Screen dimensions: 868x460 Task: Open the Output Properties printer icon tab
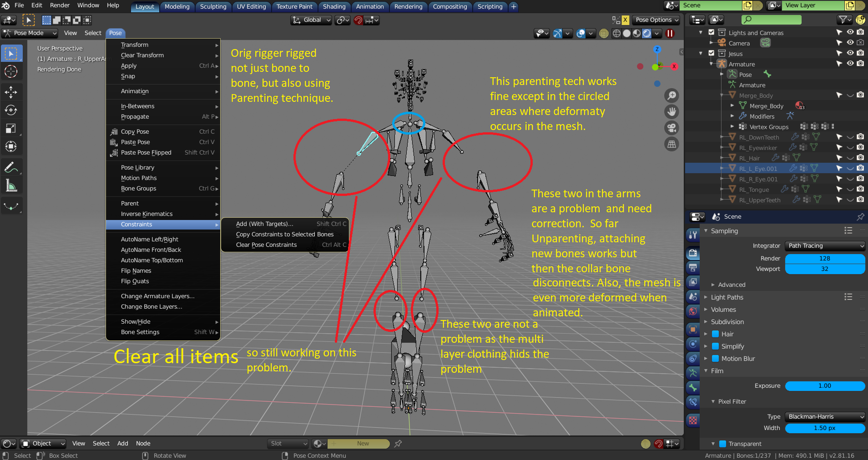(693, 267)
